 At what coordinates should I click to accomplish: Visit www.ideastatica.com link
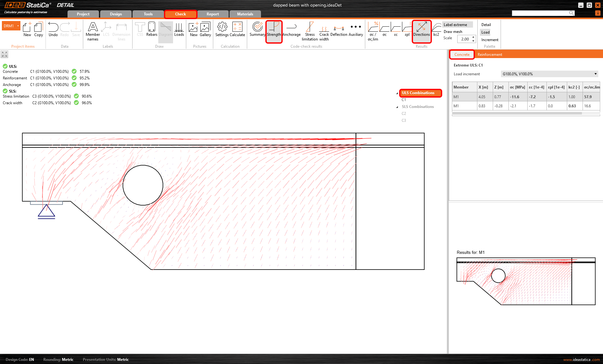pos(581,360)
